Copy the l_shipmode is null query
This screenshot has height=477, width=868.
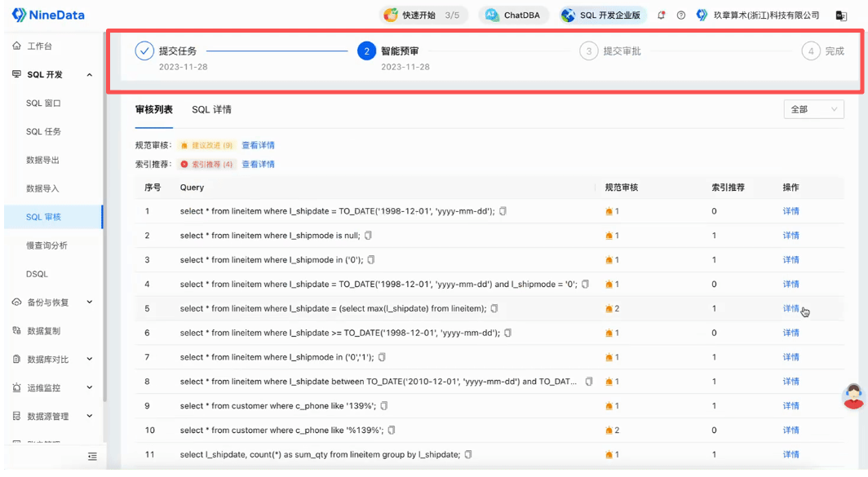(368, 235)
